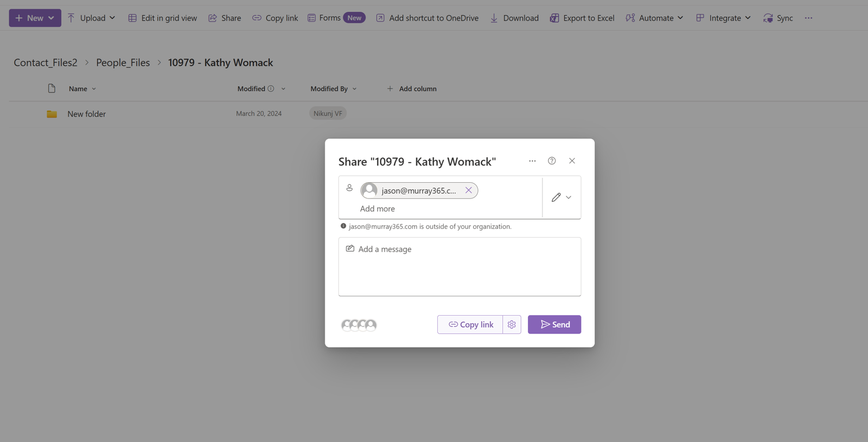Sort by the Name column header
The height and width of the screenshot is (442, 868).
[x=78, y=88]
